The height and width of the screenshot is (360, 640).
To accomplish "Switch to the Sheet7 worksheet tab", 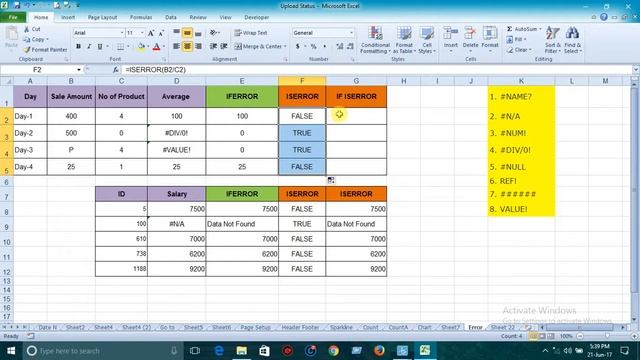I will pos(451,327).
